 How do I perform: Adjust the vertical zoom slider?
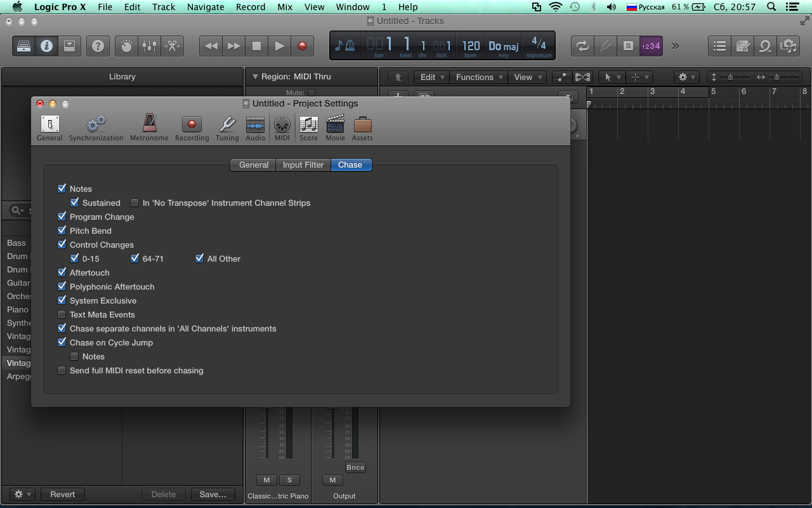[x=731, y=77]
